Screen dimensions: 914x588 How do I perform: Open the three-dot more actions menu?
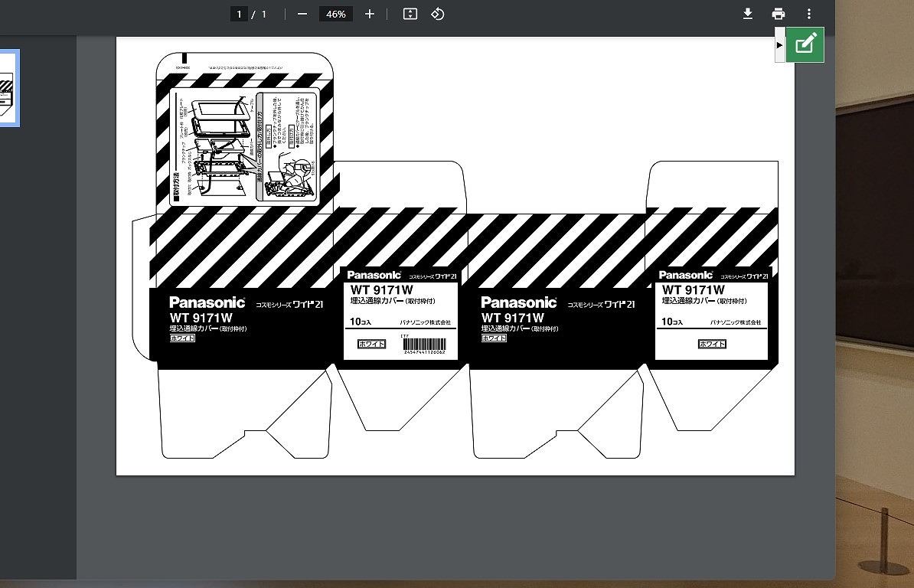coord(809,14)
